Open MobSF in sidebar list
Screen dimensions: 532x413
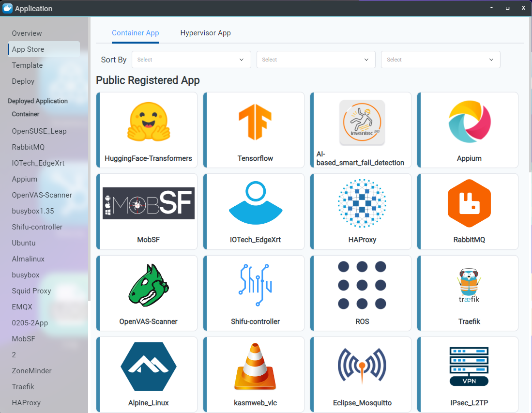pos(23,339)
